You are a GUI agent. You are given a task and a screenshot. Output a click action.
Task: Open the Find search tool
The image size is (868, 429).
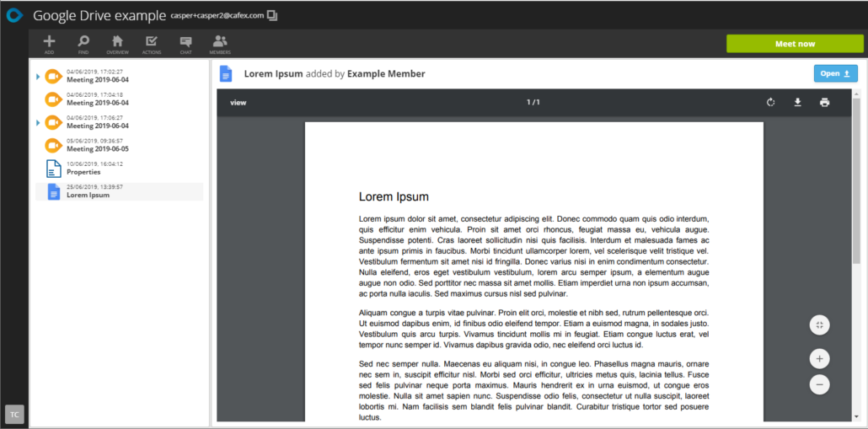(83, 45)
